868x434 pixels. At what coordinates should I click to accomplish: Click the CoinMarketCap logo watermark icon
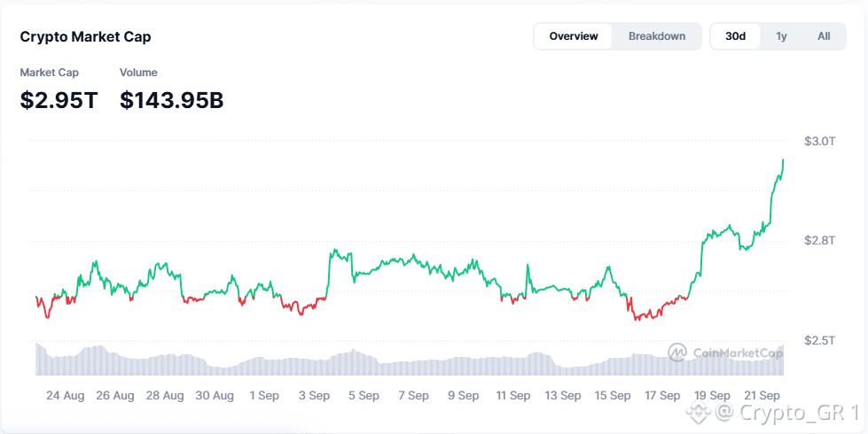[x=677, y=353]
